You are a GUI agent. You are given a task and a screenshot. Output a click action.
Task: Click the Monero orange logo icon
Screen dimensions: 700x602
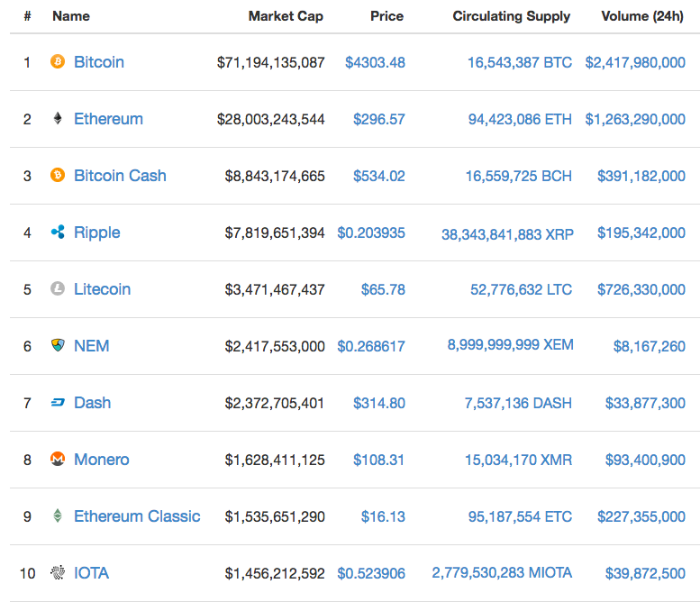pyautogui.click(x=58, y=459)
